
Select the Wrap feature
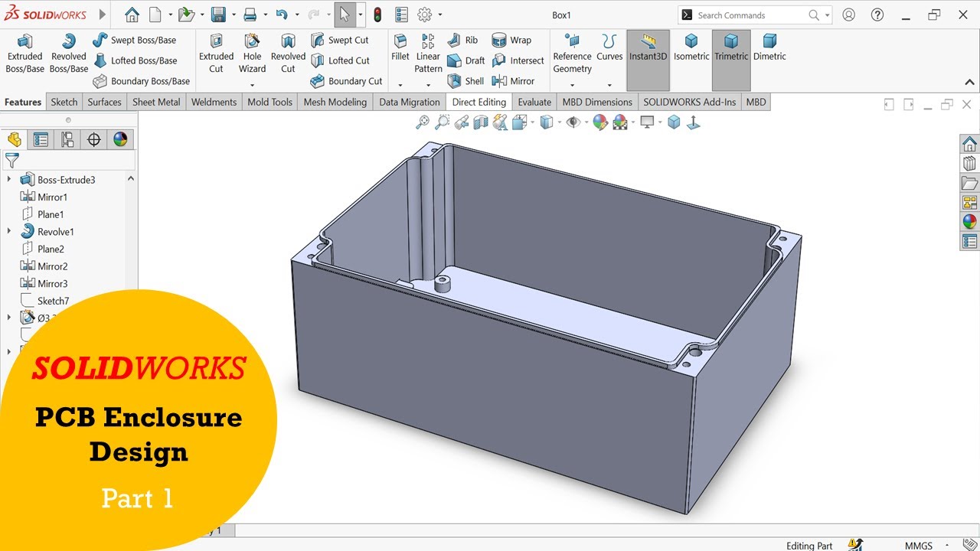511,40
